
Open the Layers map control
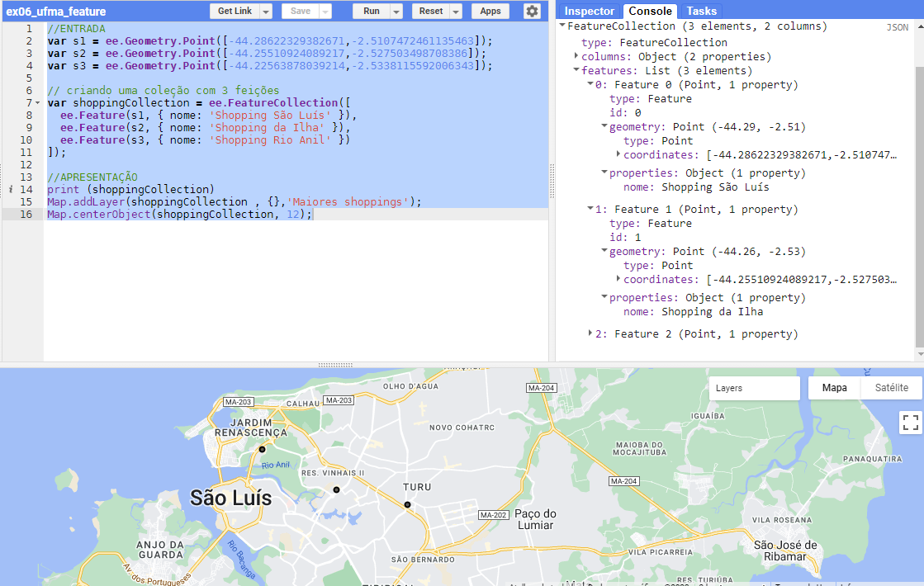754,388
